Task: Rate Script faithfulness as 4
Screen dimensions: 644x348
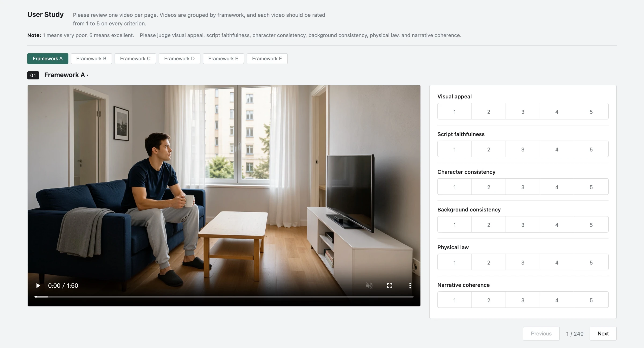Action: click(557, 149)
